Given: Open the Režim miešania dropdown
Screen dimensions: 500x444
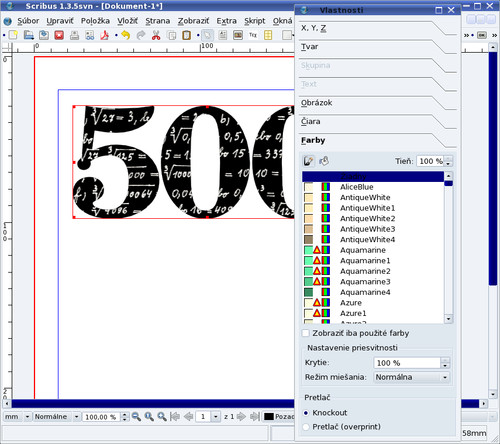Looking at the screenshot, I should [x=412, y=377].
